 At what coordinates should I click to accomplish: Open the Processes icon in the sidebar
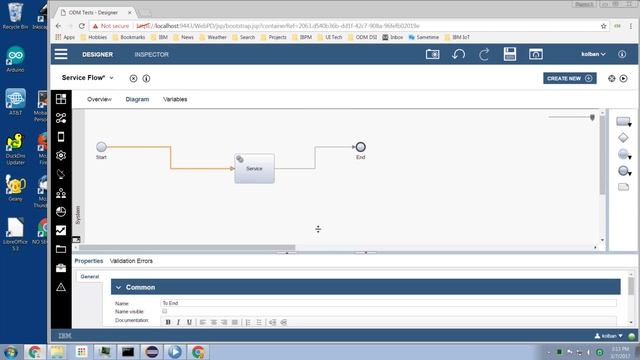click(61, 118)
